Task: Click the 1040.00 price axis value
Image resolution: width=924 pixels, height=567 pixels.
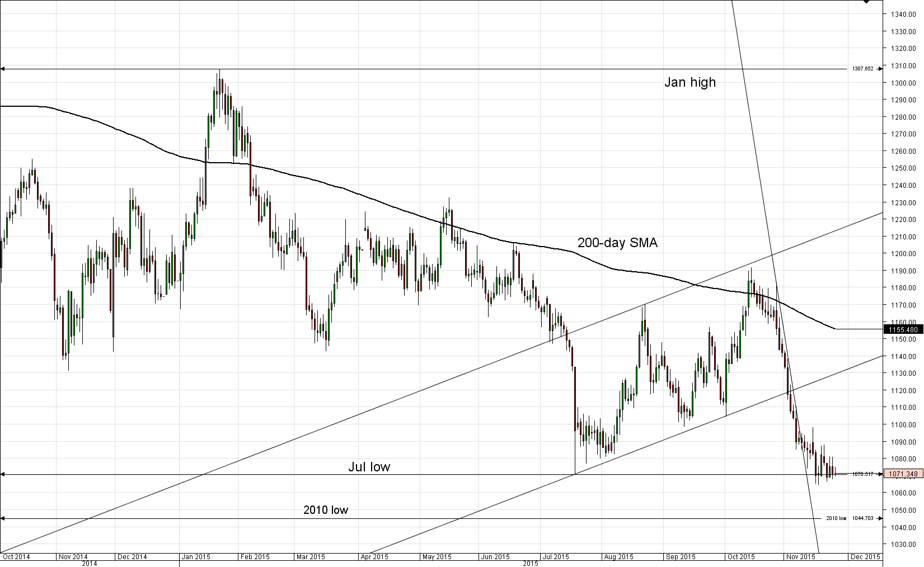Action: click(x=904, y=527)
